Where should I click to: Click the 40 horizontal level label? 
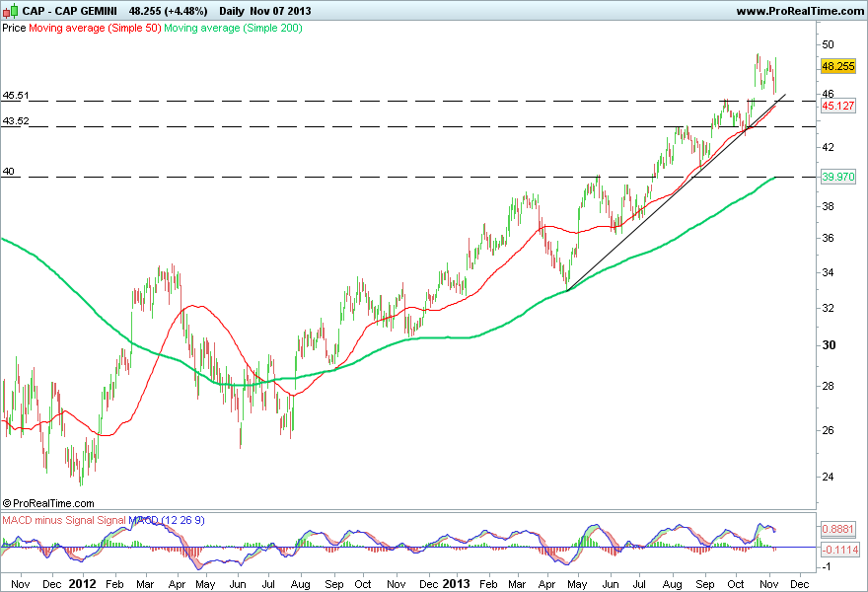point(8,171)
